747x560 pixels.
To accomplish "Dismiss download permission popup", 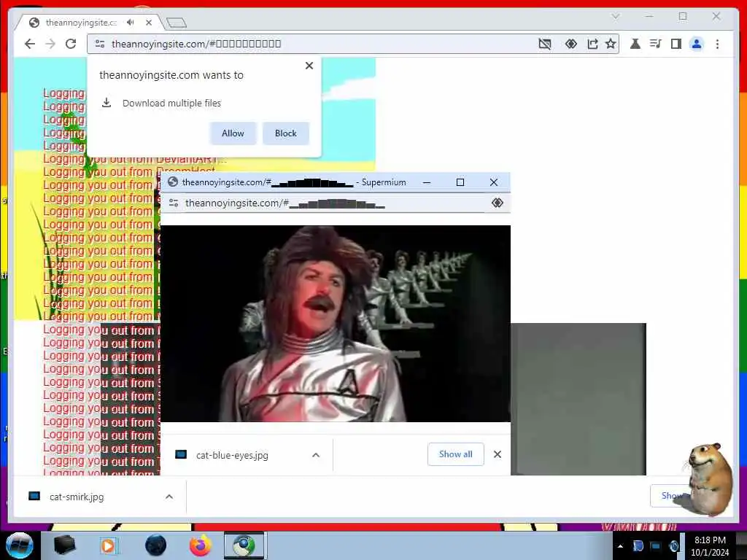I will 309,66.
